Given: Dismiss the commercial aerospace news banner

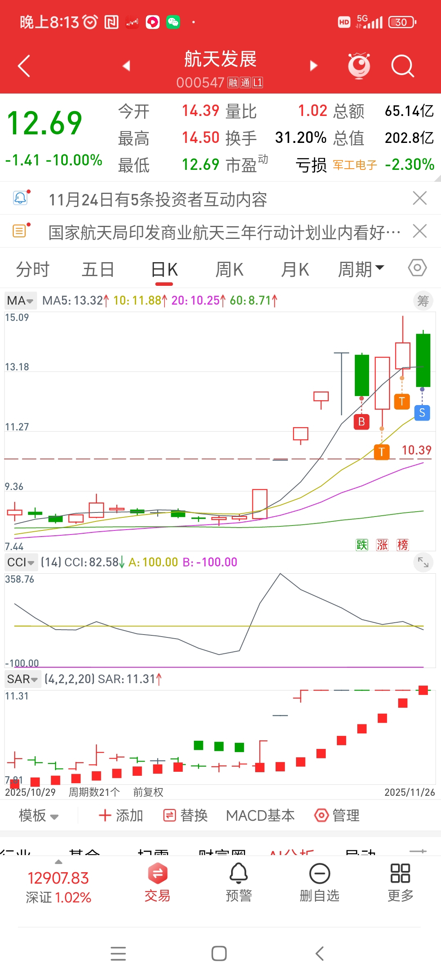Looking at the screenshot, I should tap(420, 231).
